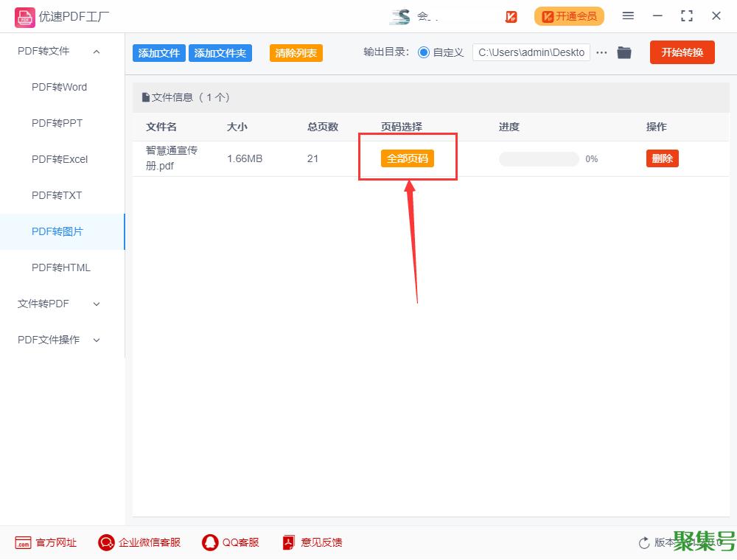Collapse the PDF转文件 section
Screen dimensions: 737x560
tap(97, 51)
